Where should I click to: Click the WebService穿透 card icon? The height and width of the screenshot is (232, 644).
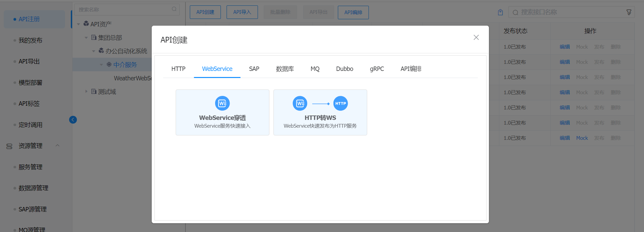point(222,103)
